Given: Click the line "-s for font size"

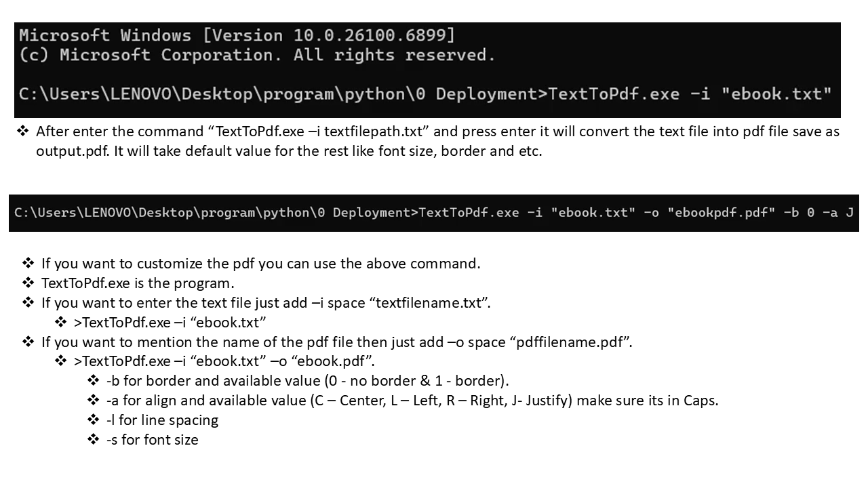Looking at the screenshot, I should [x=153, y=439].
